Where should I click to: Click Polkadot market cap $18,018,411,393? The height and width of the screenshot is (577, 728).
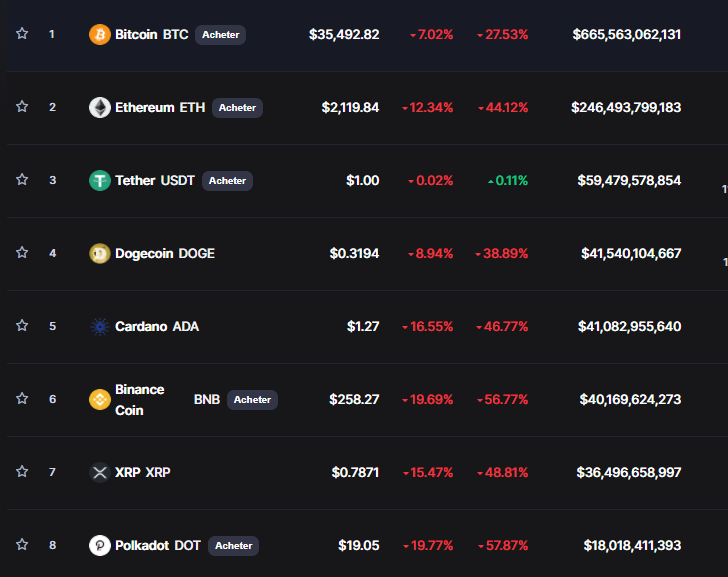click(x=632, y=545)
